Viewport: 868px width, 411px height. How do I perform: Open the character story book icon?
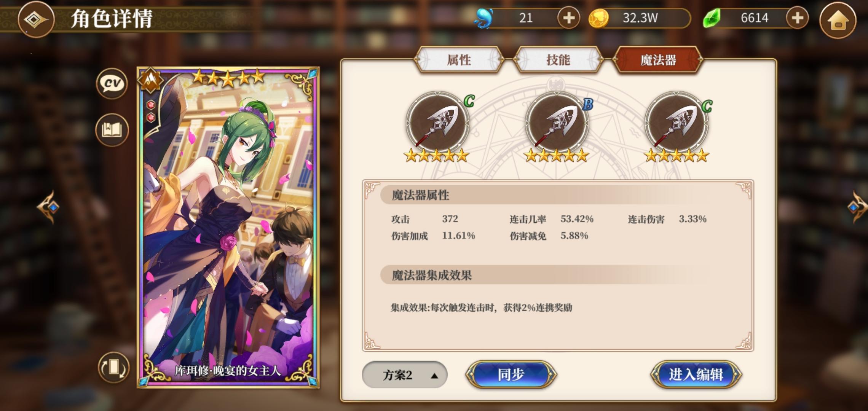click(112, 130)
